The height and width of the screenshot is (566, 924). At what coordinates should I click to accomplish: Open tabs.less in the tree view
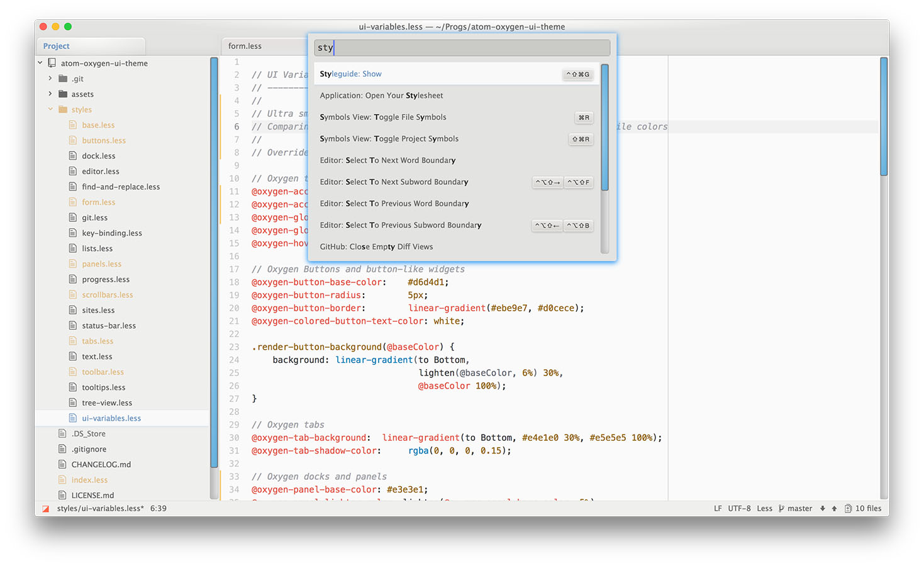[97, 341]
